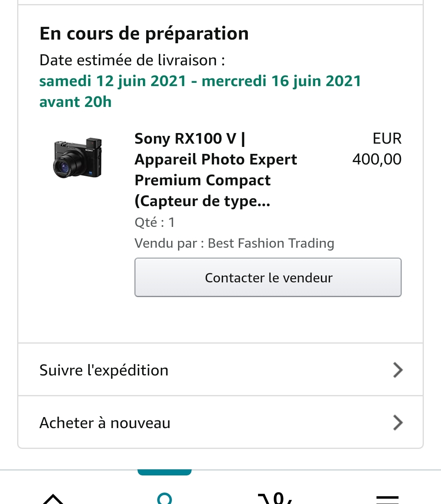
Task: Click the En cours de préparation heading
Action: [144, 33]
